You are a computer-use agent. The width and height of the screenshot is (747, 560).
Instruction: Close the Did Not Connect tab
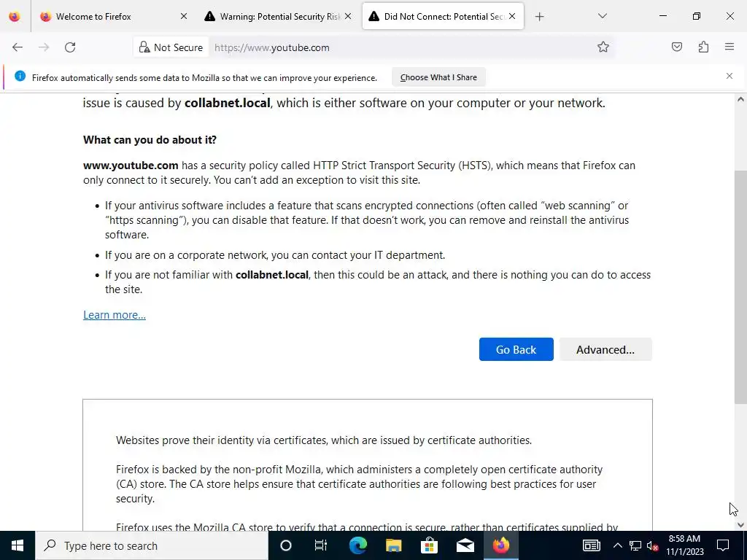512,16
